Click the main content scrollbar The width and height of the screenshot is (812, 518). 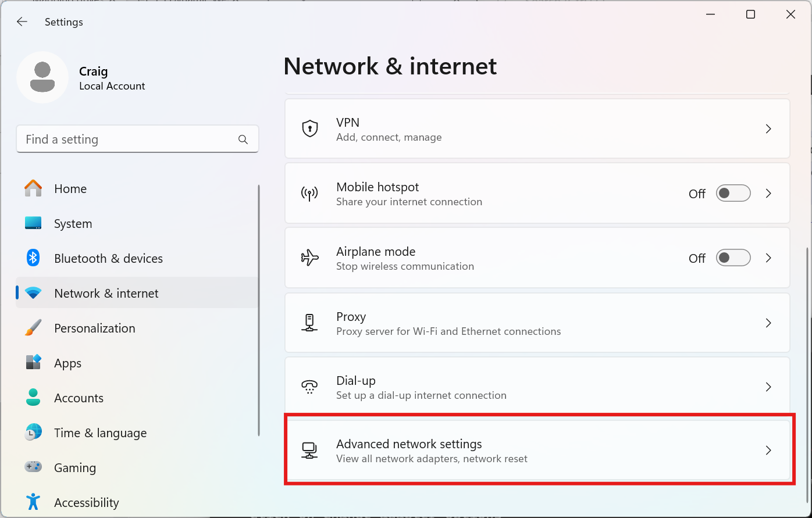(x=807, y=374)
